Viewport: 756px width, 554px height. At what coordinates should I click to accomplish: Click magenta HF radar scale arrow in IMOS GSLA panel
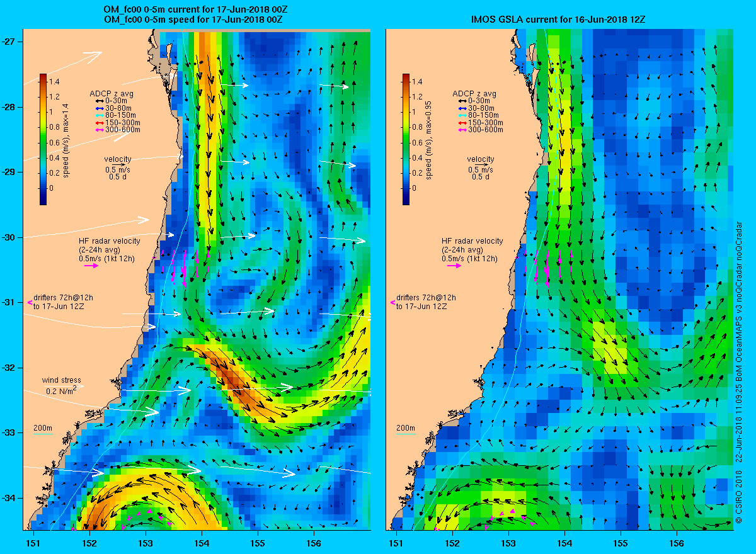pyautogui.click(x=455, y=266)
